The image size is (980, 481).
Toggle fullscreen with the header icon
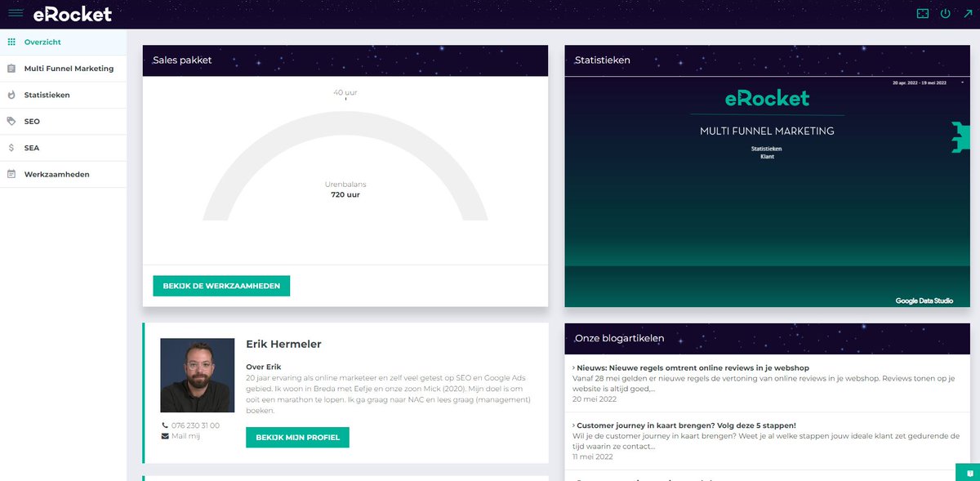pyautogui.click(x=923, y=14)
